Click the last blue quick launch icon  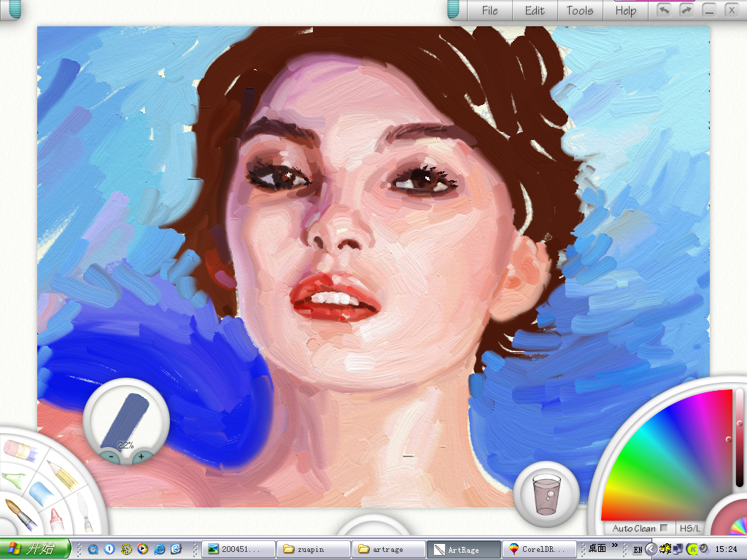click(176, 549)
